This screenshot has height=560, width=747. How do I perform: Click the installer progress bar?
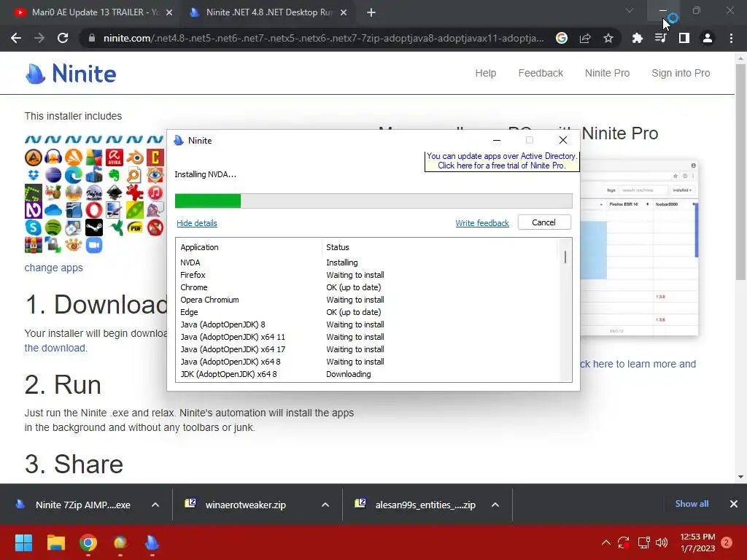point(373,201)
